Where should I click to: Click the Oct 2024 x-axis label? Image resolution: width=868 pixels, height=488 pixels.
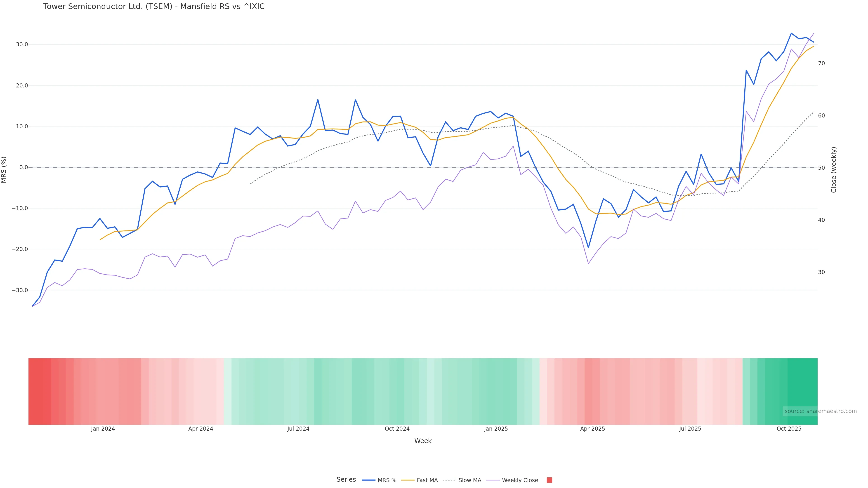tap(397, 429)
